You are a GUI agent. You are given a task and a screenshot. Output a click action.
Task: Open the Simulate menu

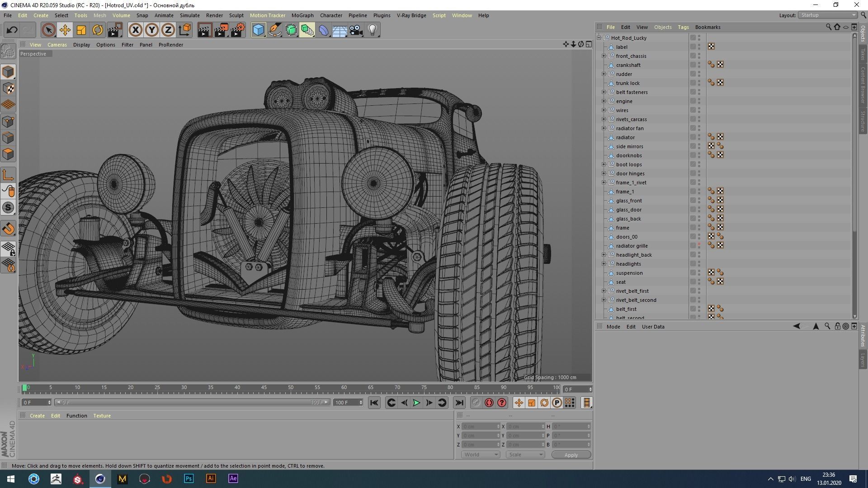pyautogui.click(x=189, y=15)
